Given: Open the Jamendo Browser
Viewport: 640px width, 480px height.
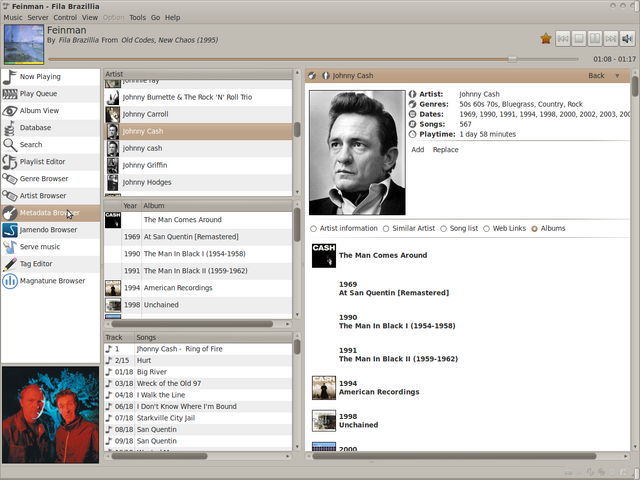Looking at the screenshot, I should (50, 230).
